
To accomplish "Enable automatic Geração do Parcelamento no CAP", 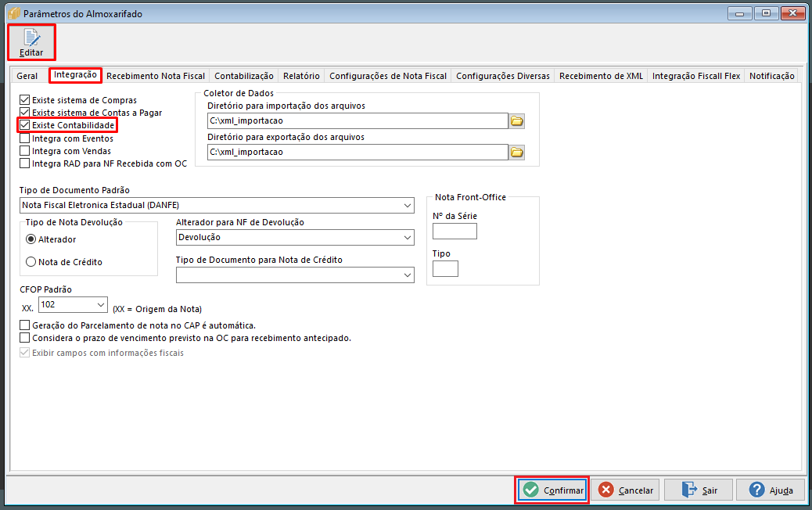I will tap(24, 325).
